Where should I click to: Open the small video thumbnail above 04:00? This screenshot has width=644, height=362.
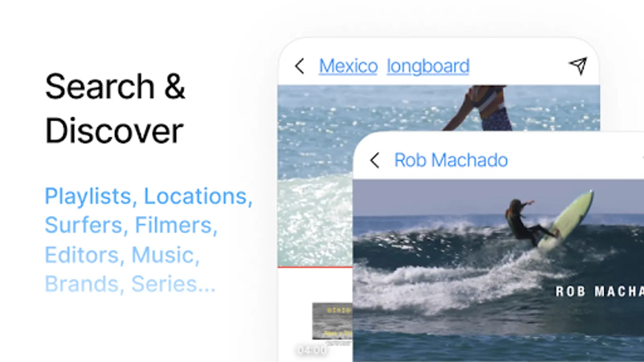pos(332,321)
